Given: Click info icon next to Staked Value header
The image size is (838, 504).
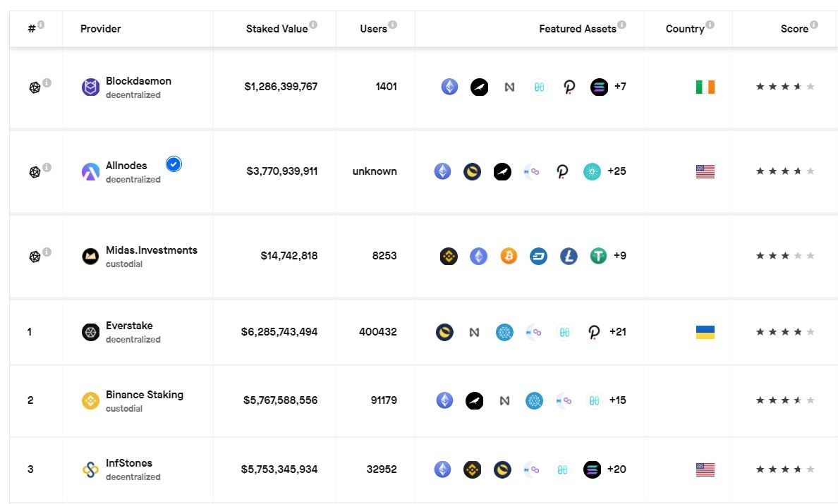Looking at the screenshot, I should 313,25.
